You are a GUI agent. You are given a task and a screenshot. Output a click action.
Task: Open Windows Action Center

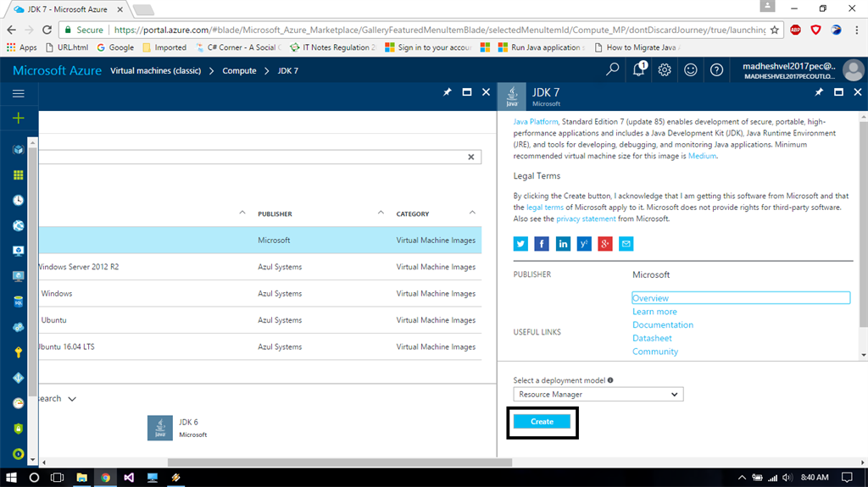tap(847, 477)
